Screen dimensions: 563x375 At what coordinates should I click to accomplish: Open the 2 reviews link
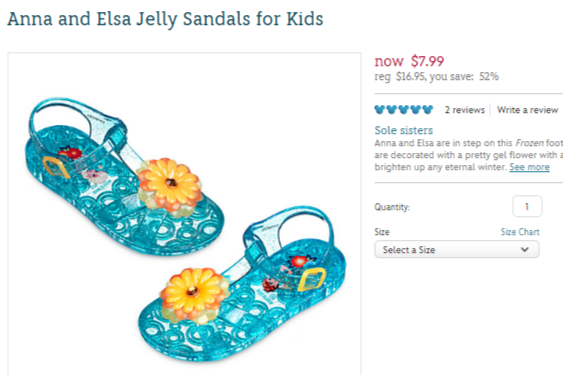click(x=465, y=110)
